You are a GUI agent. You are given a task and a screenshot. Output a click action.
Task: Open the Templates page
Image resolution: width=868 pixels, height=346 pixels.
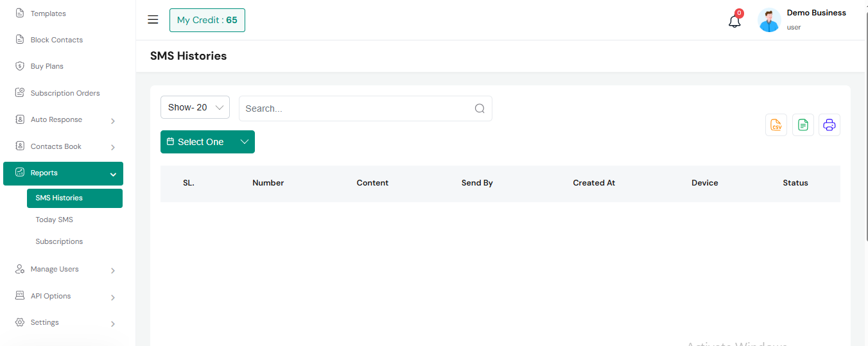(48, 13)
